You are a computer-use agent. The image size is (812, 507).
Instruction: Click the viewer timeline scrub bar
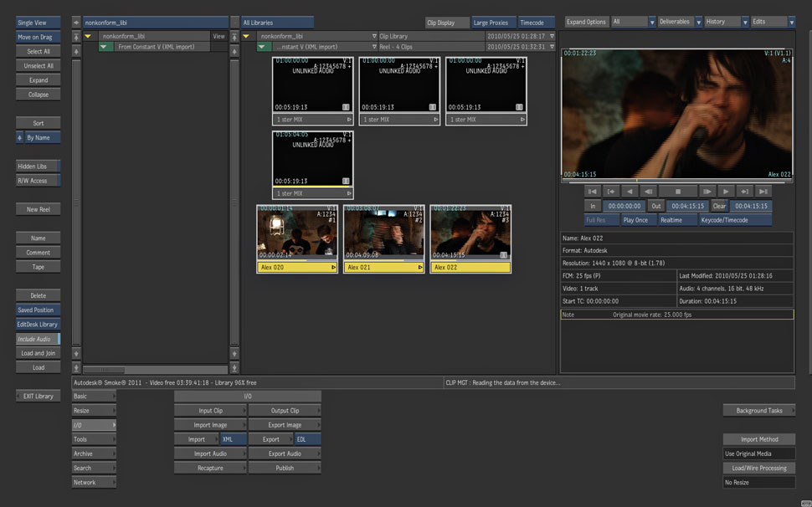676,180
